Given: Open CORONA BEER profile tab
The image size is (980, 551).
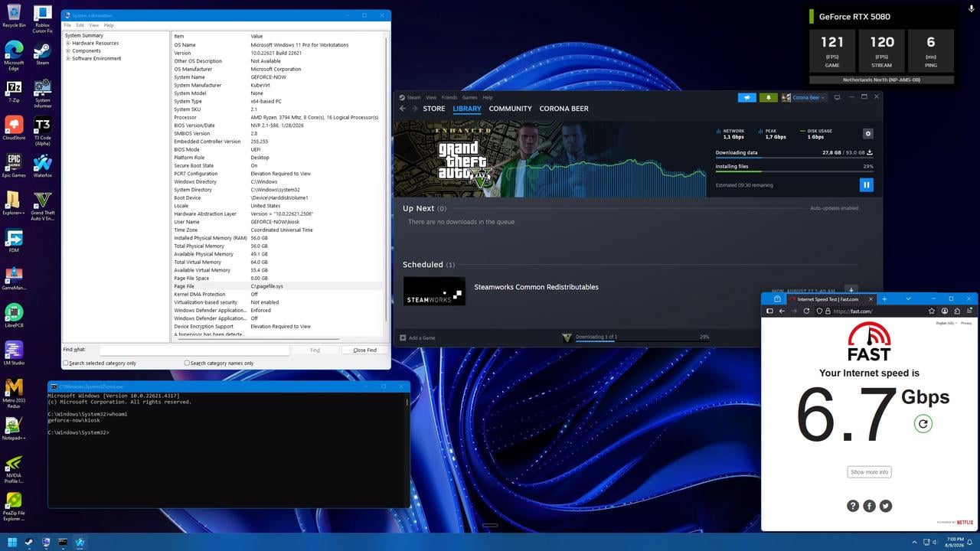Looking at the screenshot, I should pos(564,109).
